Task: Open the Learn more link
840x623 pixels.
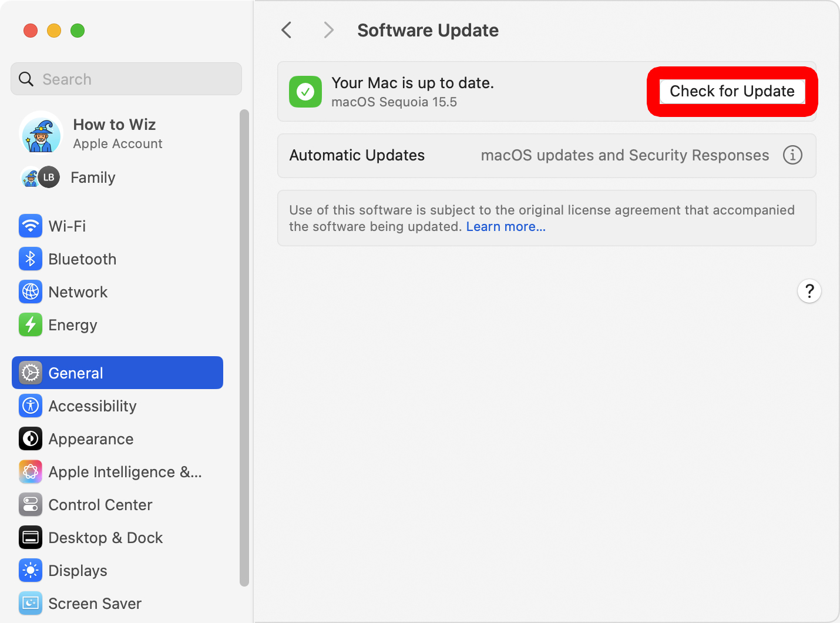Action: pos(505,226)
